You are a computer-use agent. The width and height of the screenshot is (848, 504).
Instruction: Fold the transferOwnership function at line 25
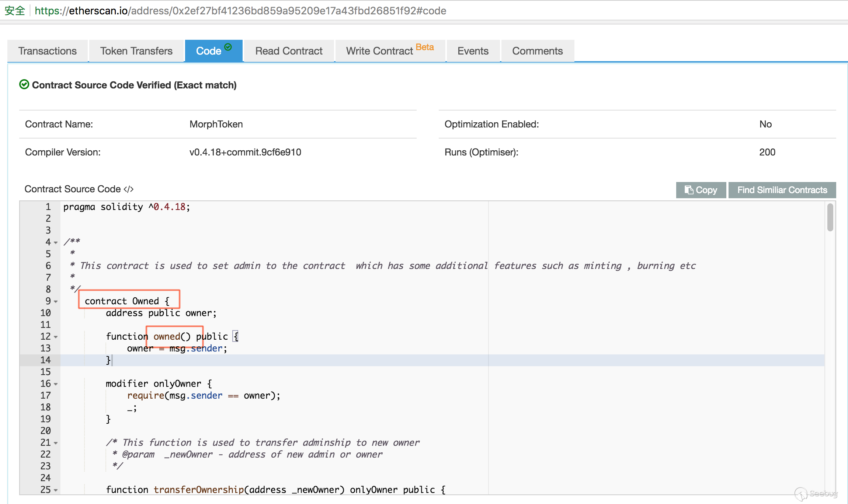tap(56, 490)
